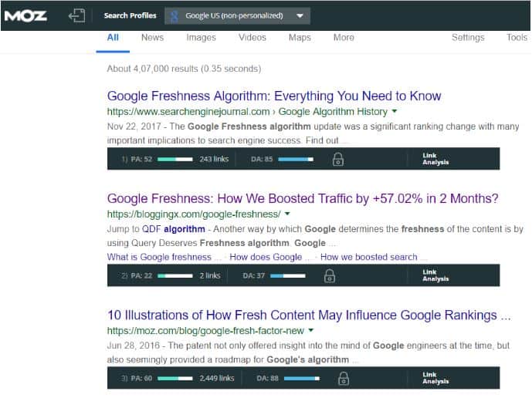Open the Videos search tab
The width and height of the screenshot is (532, 398).
(x=252, y=38)
